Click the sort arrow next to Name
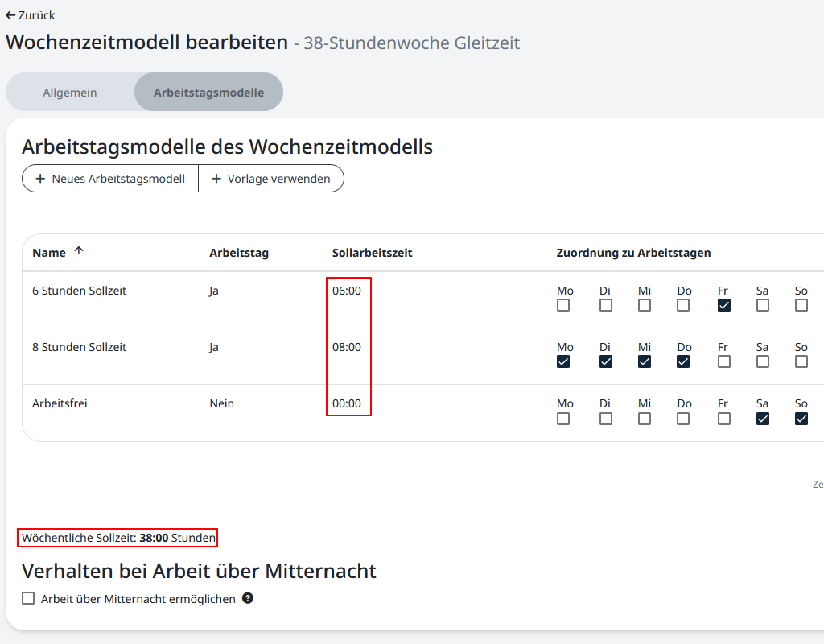The image size is (824, 644). (x=79, y=250)
